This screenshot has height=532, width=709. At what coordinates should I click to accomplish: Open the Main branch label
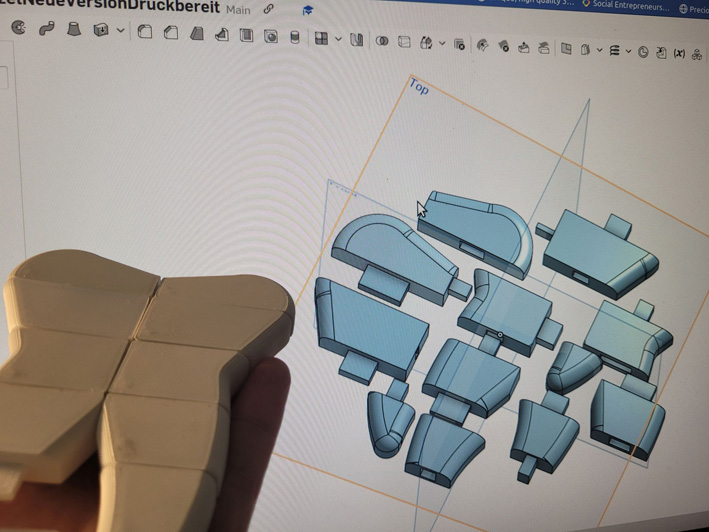coord(238,9)
